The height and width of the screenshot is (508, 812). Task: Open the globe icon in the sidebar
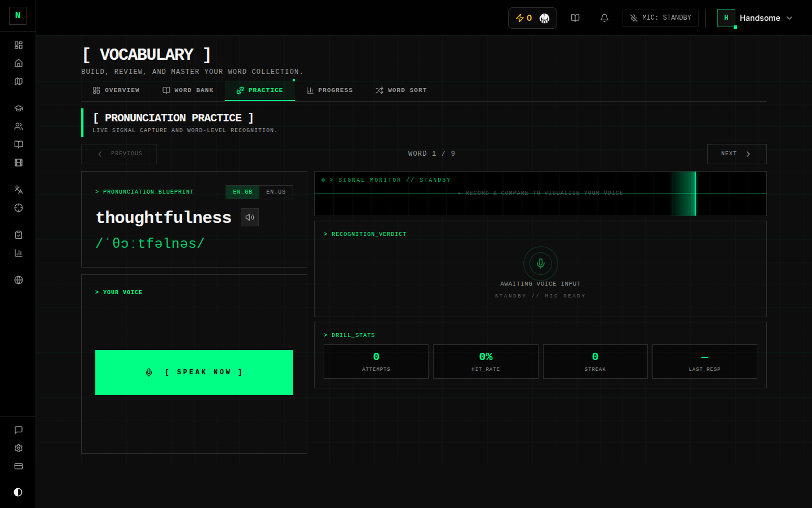pyautogui.click(x=19, y=280)
